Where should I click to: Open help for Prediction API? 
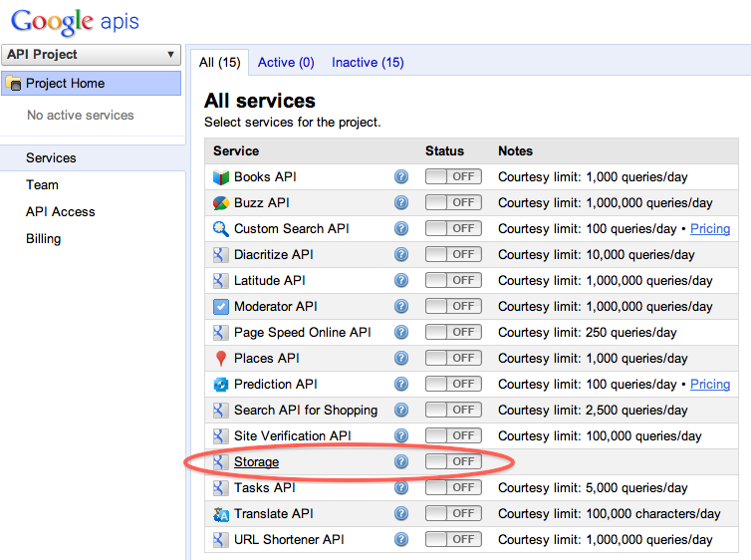(401, 384)
